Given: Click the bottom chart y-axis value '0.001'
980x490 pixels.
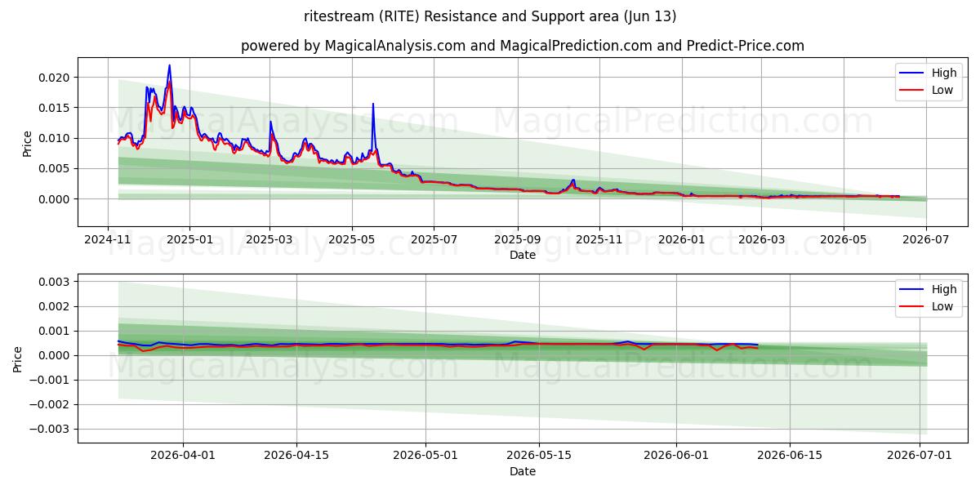Looking at the screenshot, I should [56, 331].
